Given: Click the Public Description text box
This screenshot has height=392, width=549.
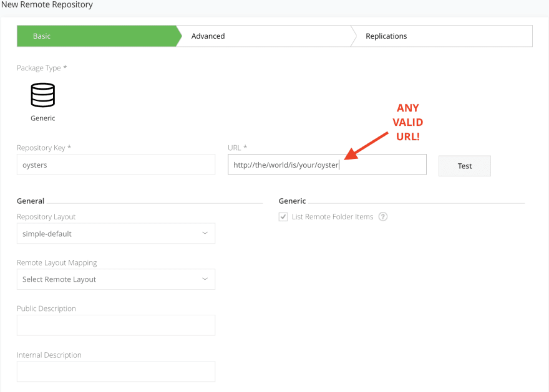Looking at the screenshot, I should 115,325.
